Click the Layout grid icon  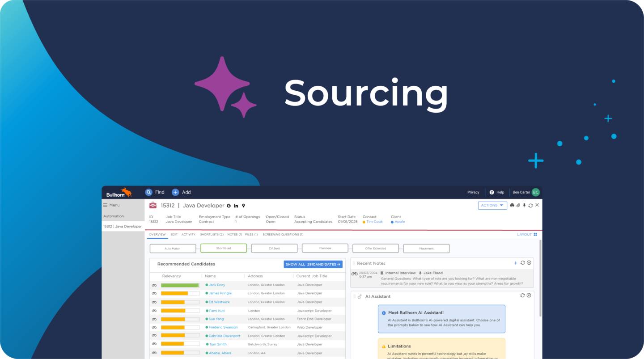[535, 234]
